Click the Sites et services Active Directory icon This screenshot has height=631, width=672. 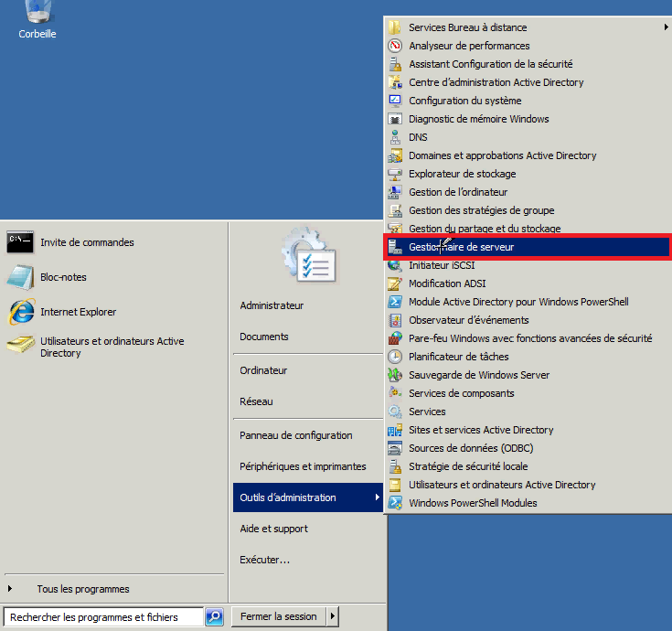pyautogui.click(x=395, y=430)
